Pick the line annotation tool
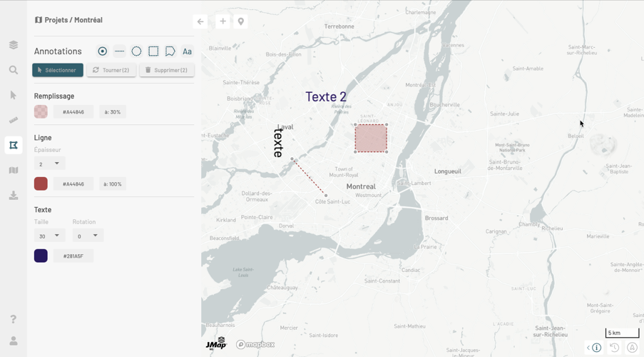The width and height of the screenshot is (644, 357). point(119,51)
